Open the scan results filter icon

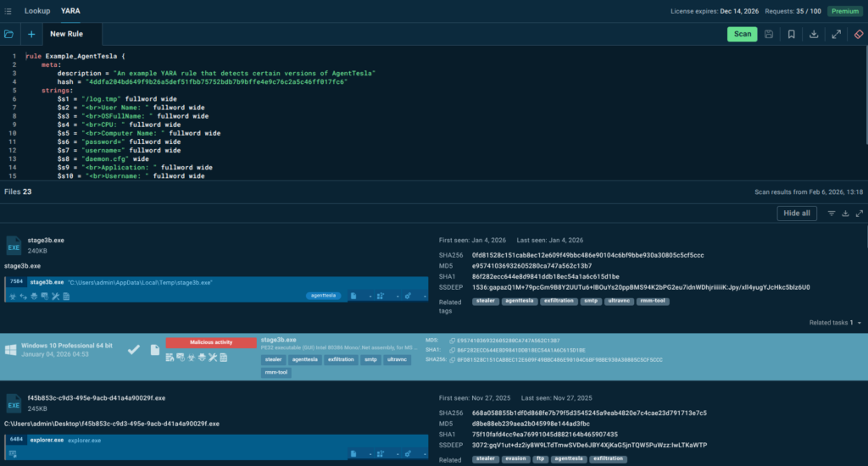831,214
